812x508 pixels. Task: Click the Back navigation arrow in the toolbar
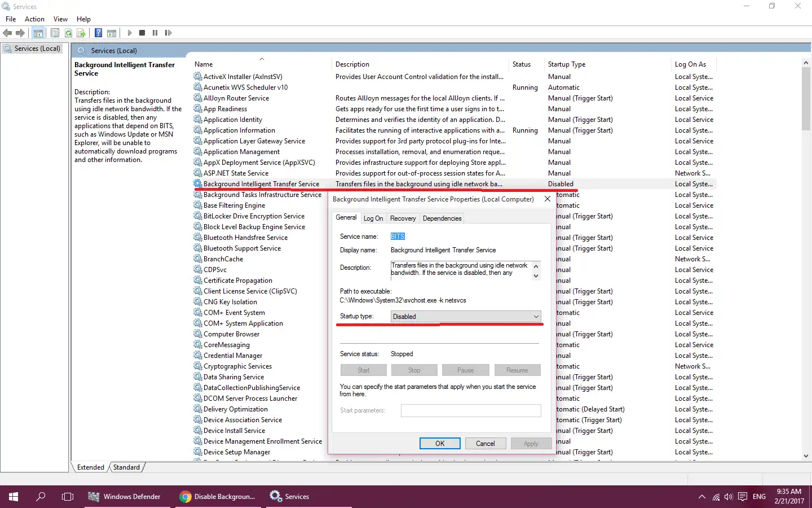pyautogui.click(x=7, y=33)
